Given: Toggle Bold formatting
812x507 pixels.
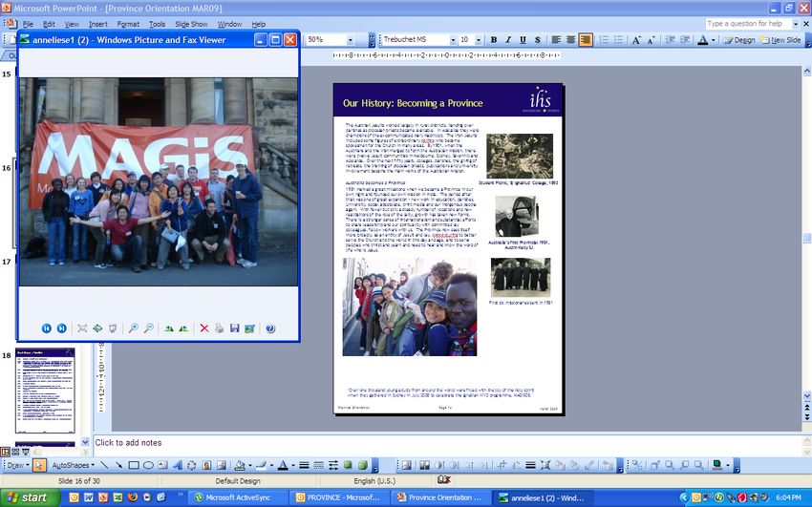Looking at the screenshot, I should coord(494,40).
